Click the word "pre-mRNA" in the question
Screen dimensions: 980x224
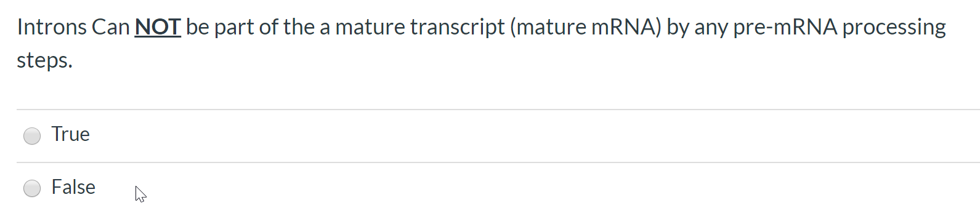point(785,27)
